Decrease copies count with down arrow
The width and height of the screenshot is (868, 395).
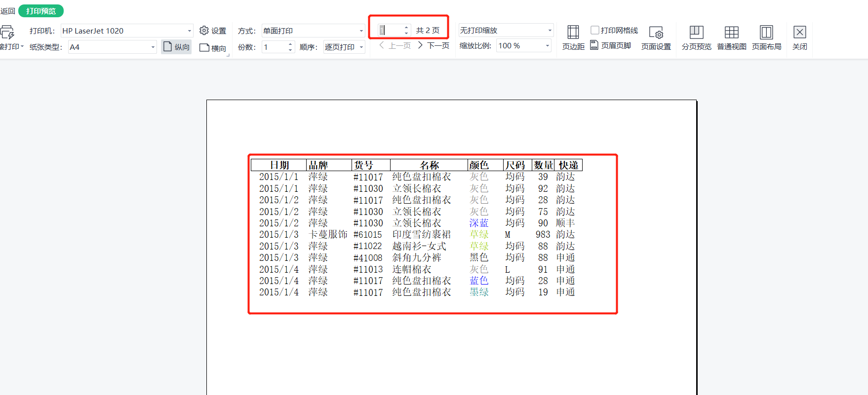coord(290,50)
